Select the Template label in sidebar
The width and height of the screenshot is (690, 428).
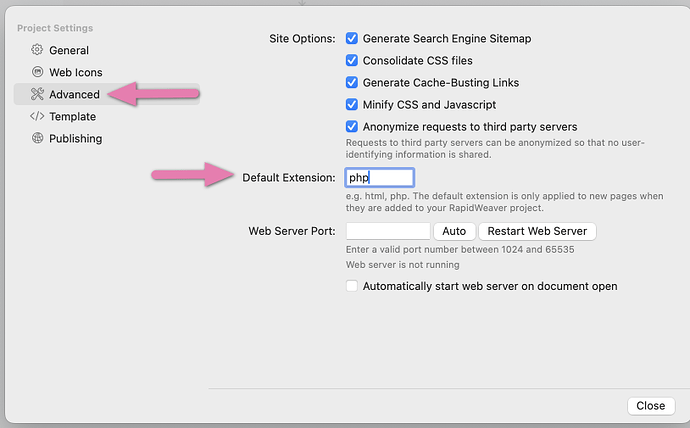tap(72, 116)
